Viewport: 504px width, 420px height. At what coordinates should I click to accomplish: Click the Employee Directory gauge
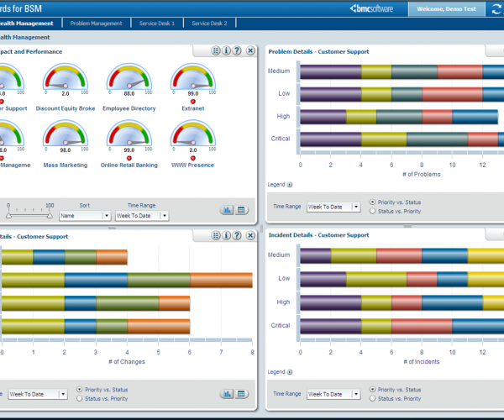tap(129, 76)
